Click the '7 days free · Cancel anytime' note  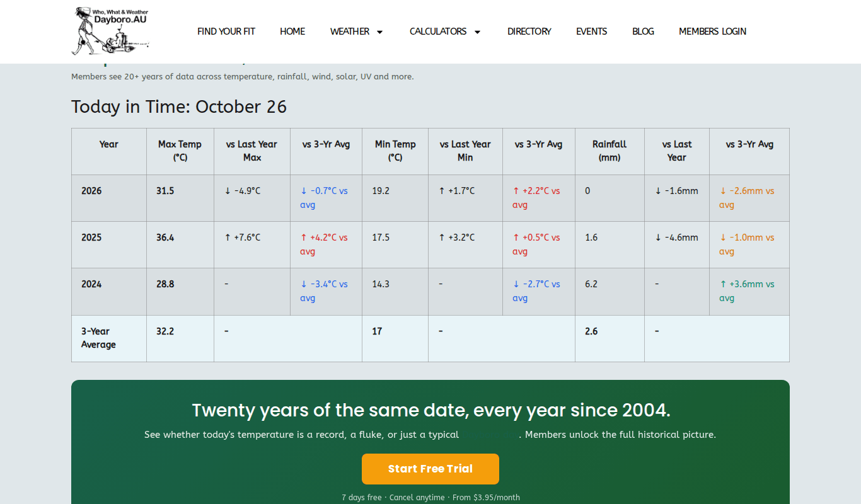tap(431, 498)
